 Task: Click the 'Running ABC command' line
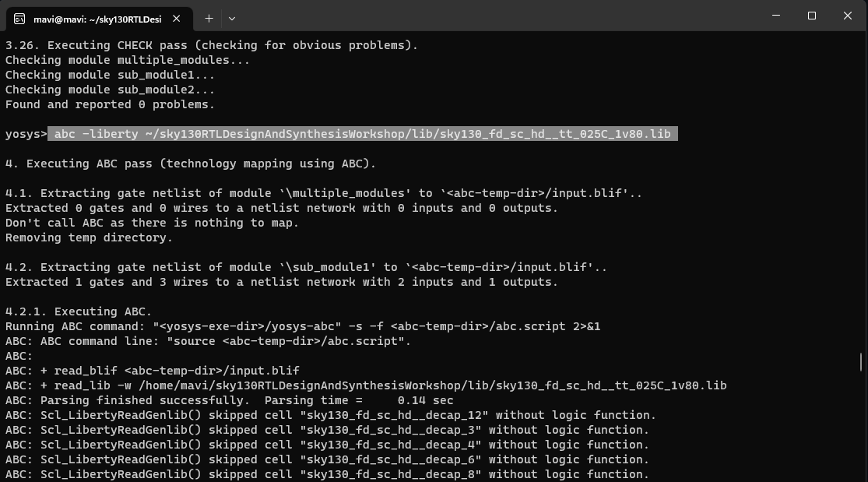click(300, 326)
